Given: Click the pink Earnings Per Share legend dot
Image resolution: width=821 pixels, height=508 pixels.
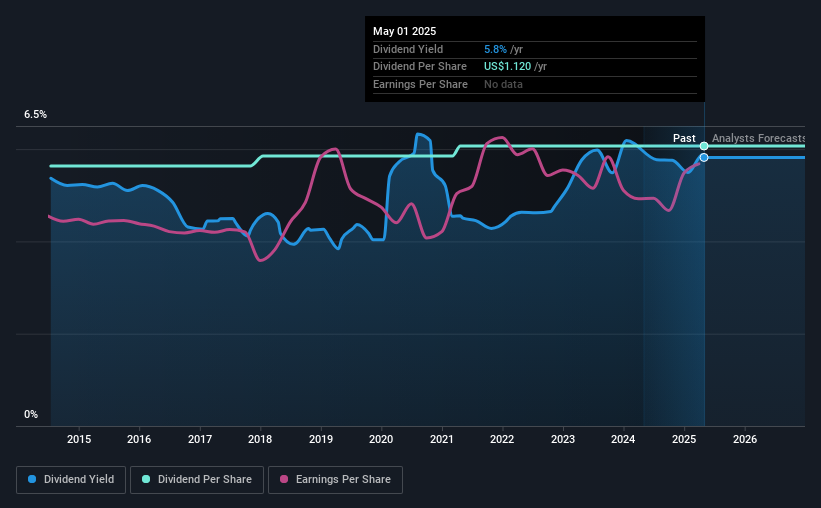Looking at the screenshot, I should (x=284, y=479).
